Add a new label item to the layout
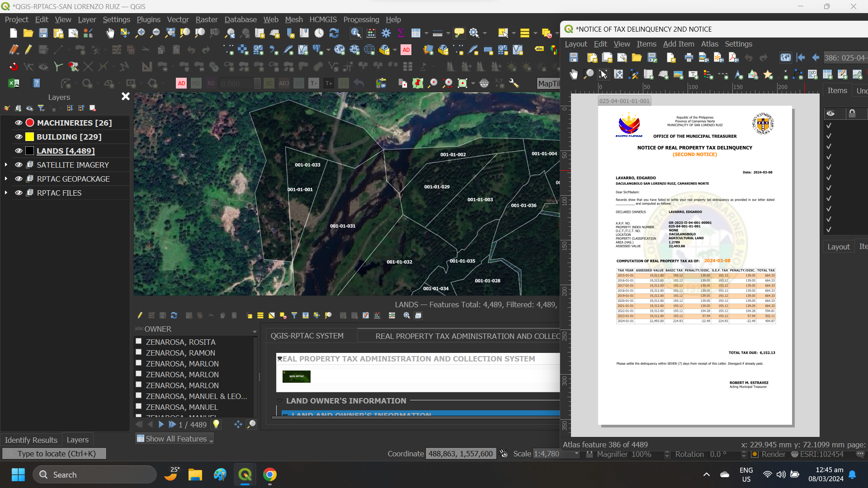 point(693,75)
